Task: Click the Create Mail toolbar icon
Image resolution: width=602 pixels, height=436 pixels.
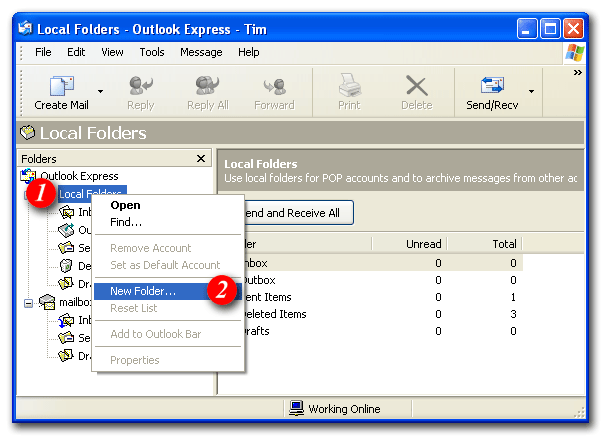Action: tap(62, 87)
